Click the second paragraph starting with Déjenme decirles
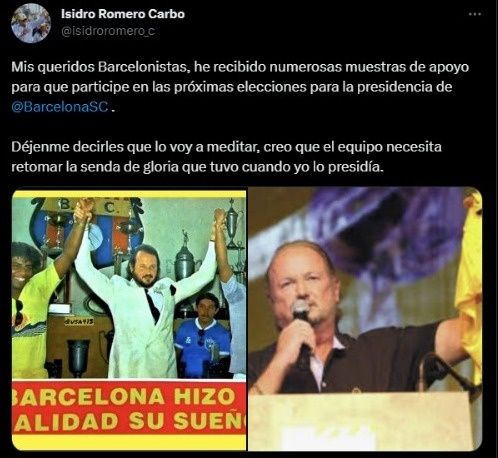The height and width of the screenshot is (458, 498). 227,157
